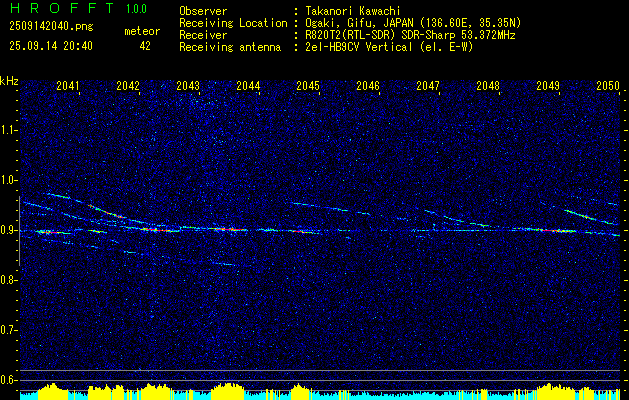Click the Observer label

(203, 11)
